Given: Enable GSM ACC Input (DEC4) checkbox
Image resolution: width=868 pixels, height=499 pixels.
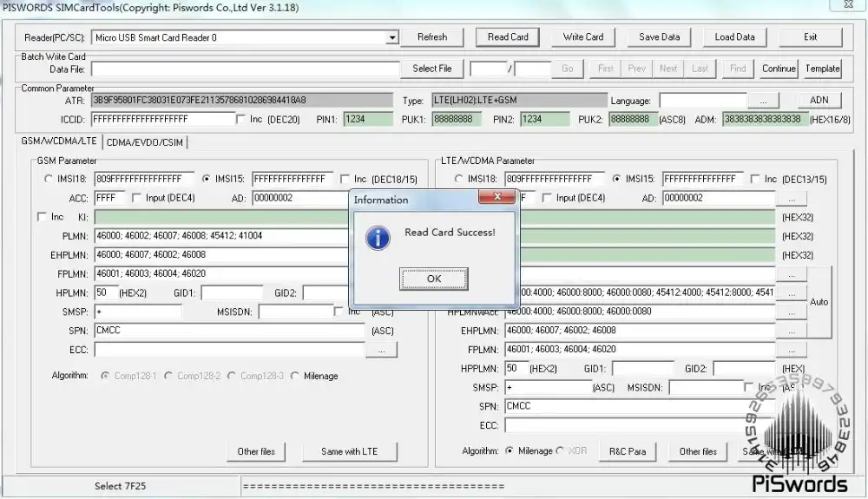Looking at the screenshot, I should pos(136,198).
